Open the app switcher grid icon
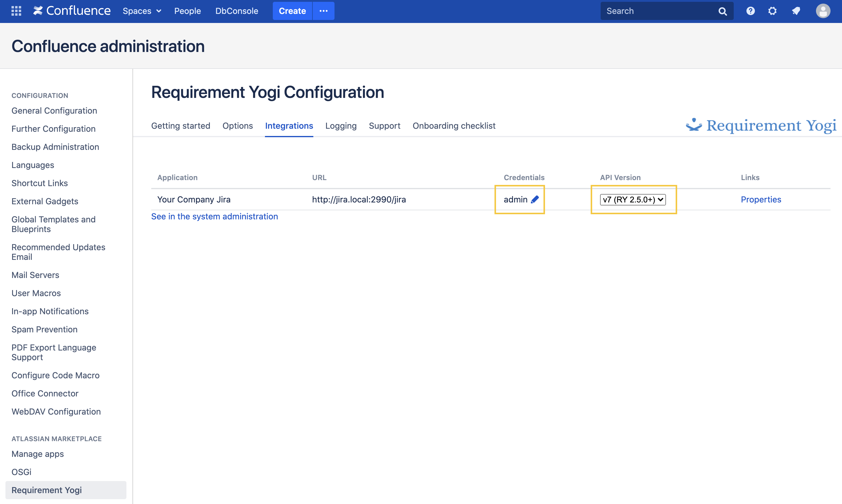Screen dimensions: 842x504 coord(16,11)
